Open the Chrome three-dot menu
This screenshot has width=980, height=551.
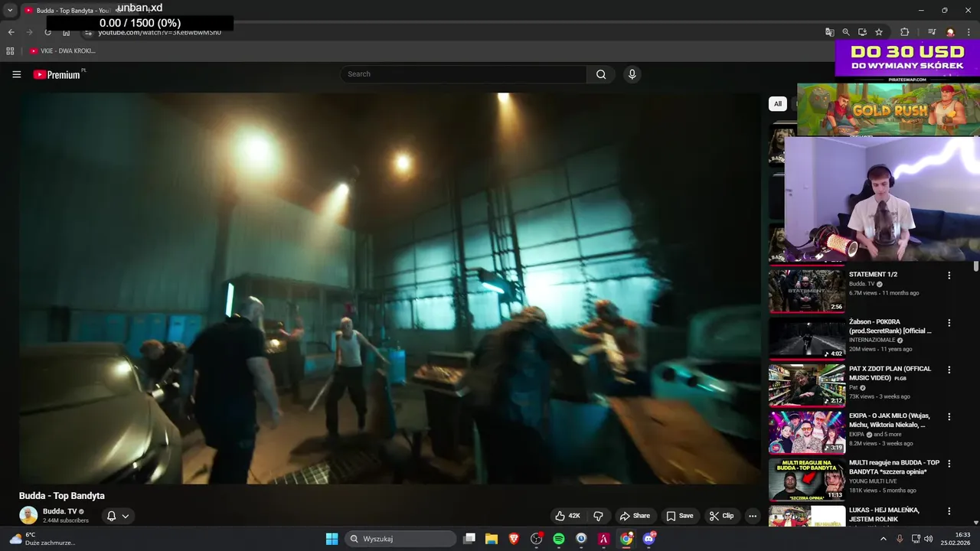[969, 32]
